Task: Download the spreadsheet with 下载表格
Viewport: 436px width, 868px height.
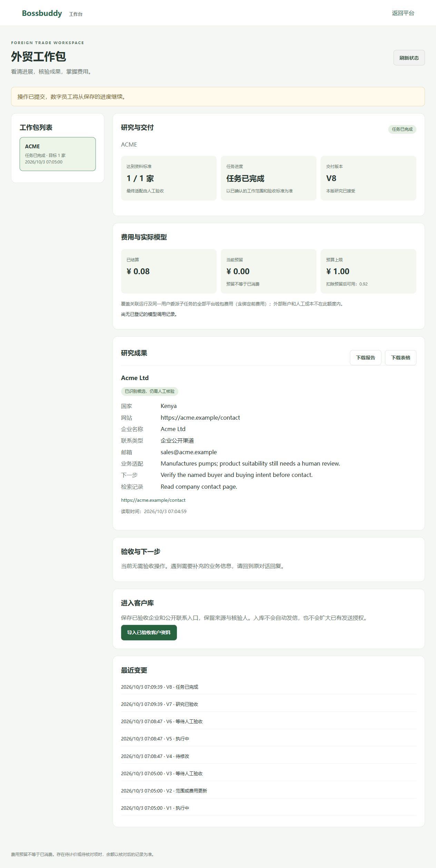Action: click(x=400, y=358)
